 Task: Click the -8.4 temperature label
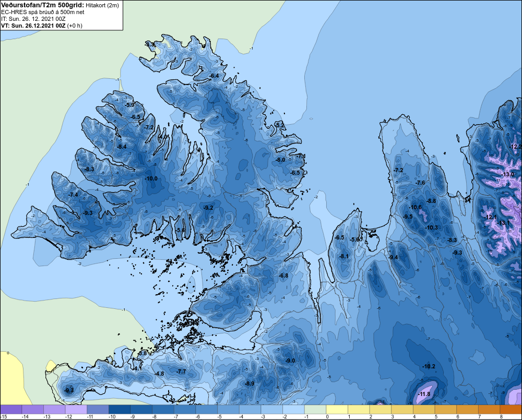[122, 147]
